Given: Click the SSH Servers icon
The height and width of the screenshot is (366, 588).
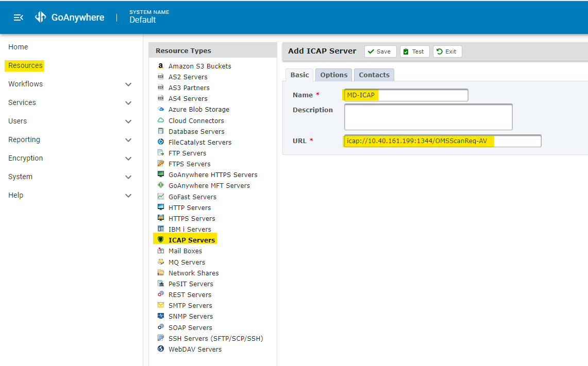Looking at the screenshot, I should (x=161, y=338).
